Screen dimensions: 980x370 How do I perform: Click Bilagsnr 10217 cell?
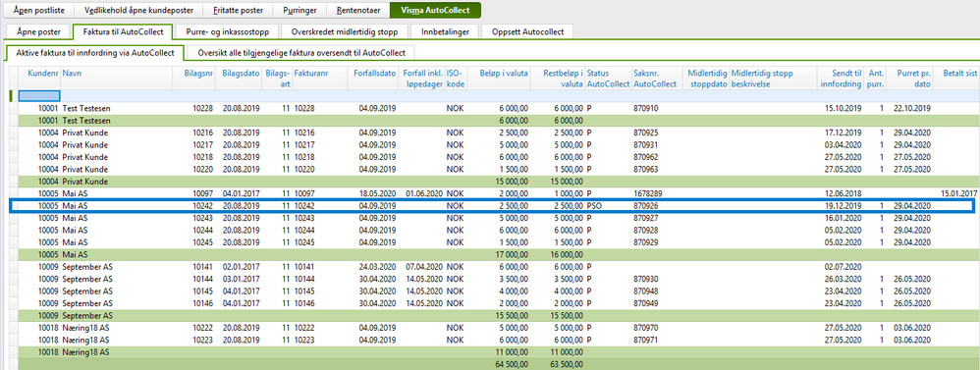(202, 145)
